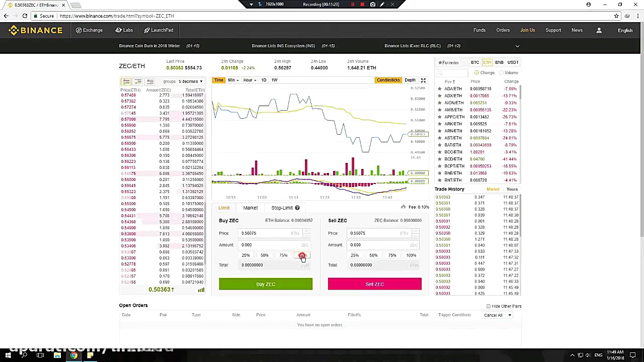Favorite the ADA/ETH pair star
Screen dimensions: 644x362
click(440, 88)
